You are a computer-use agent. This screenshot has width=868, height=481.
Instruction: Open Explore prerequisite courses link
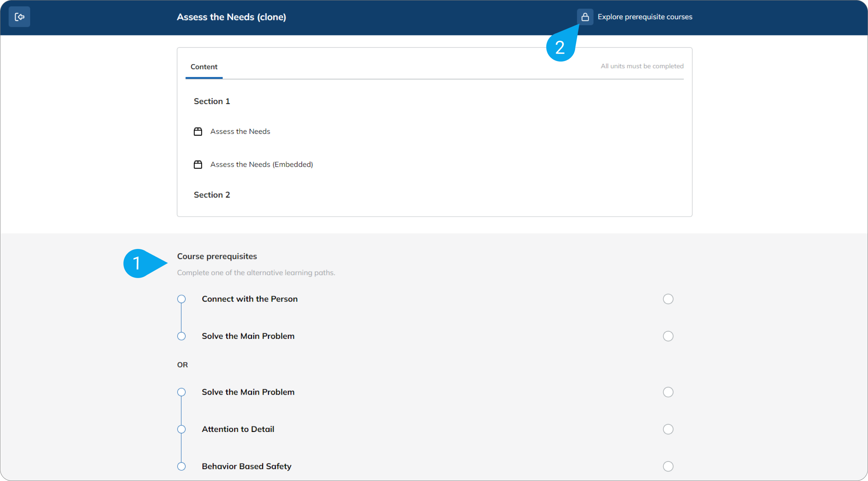click(644, 17)
